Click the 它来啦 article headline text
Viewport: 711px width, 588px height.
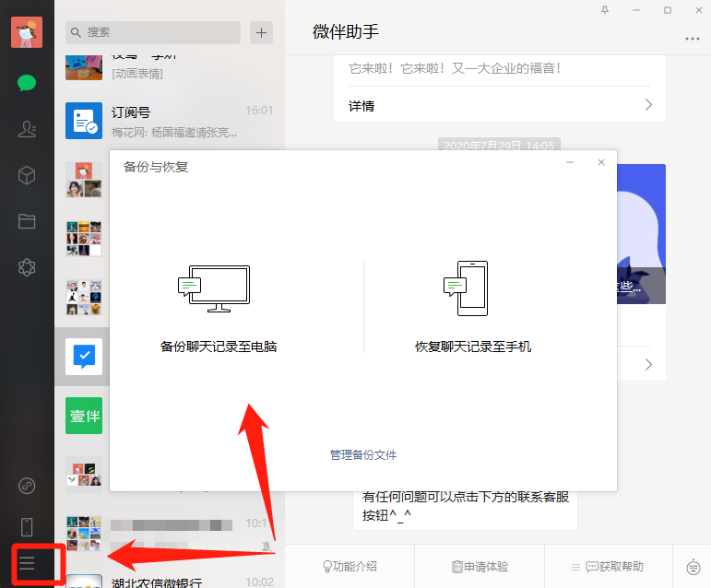pos(455,68)
